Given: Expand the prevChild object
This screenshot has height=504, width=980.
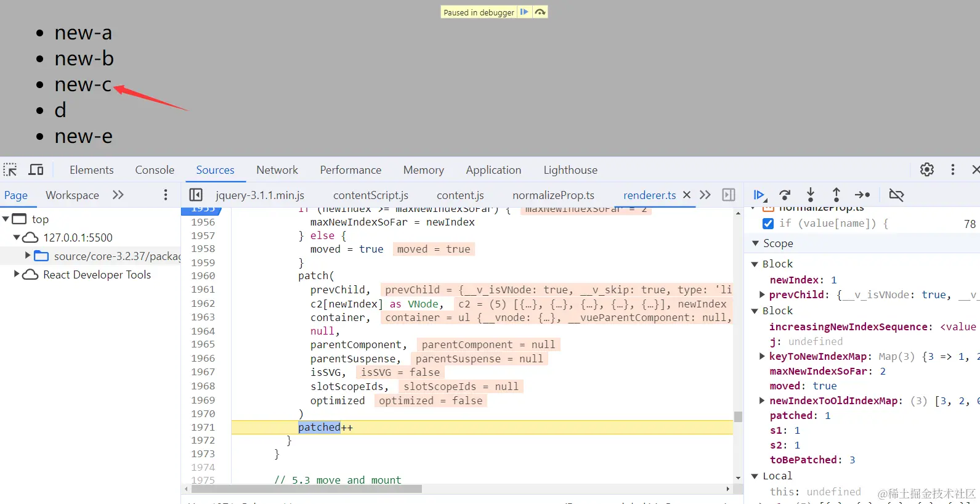Looking at the screenshot, I should (x=762, y=295).
